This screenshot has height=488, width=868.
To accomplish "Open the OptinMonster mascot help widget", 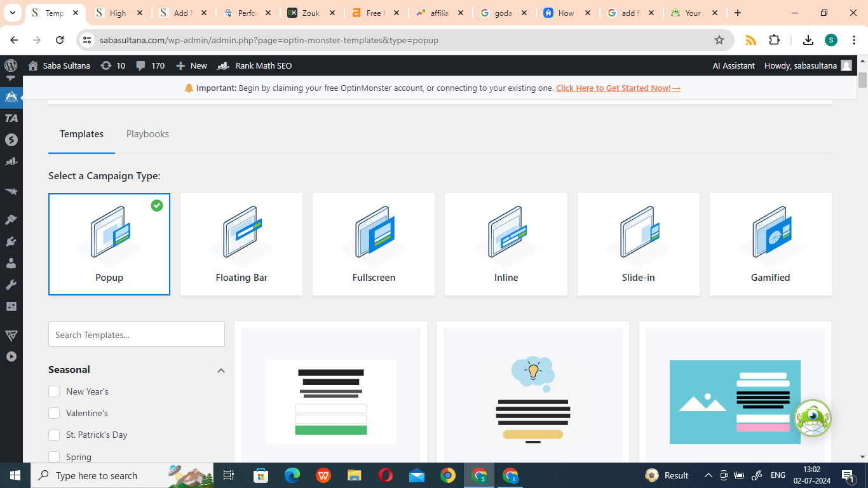I will coord(812,418).
